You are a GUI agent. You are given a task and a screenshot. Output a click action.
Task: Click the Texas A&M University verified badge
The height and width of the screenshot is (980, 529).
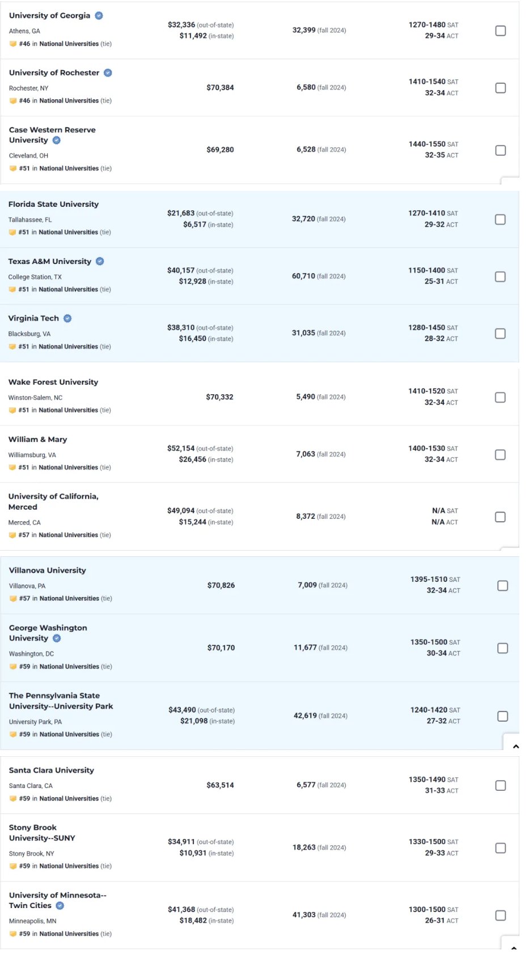pos(100,262)
